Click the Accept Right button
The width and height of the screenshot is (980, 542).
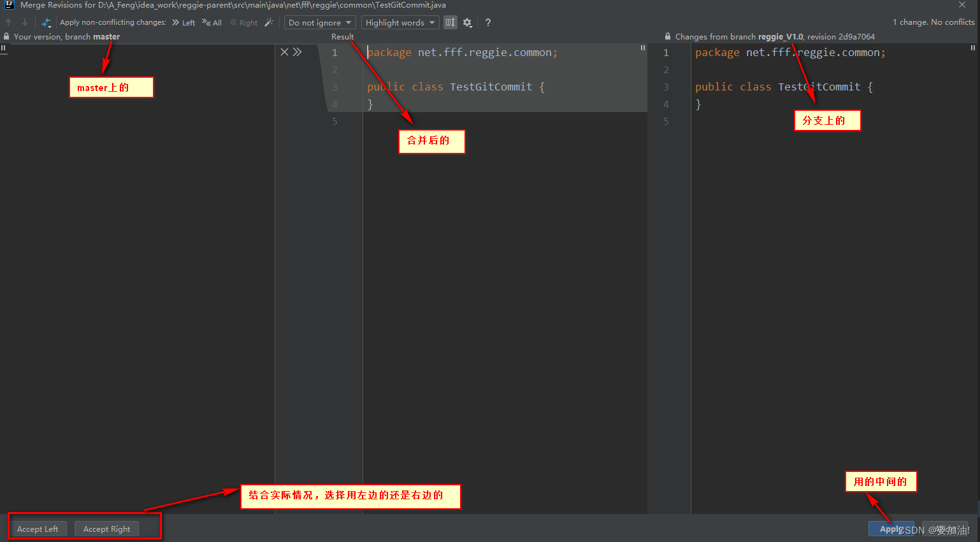coord(106,529)
